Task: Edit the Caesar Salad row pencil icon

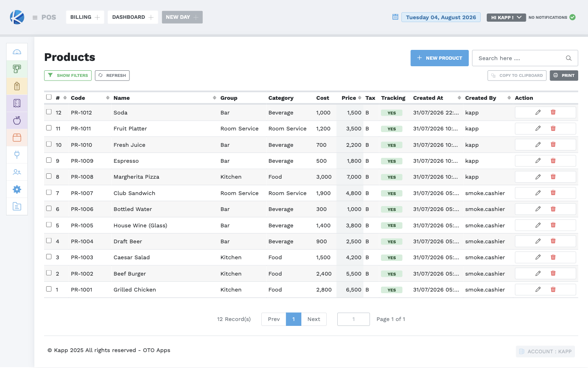Action: pyautogui.click(x=538, y=257)
